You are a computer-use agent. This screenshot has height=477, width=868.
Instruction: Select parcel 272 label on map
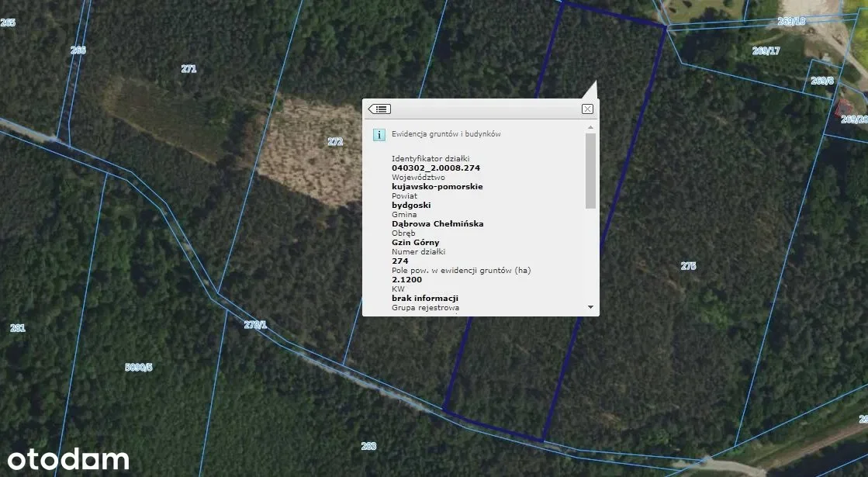click(x=335, y=142)
